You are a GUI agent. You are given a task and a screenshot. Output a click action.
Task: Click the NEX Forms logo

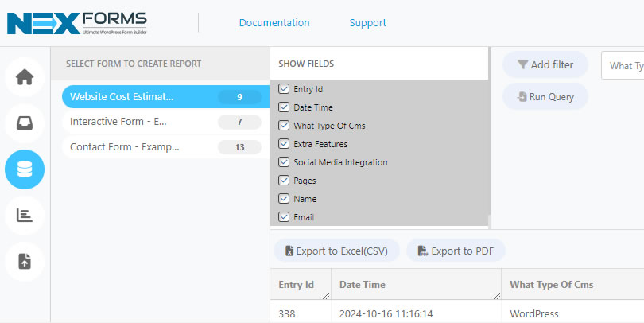pos(77,23)
